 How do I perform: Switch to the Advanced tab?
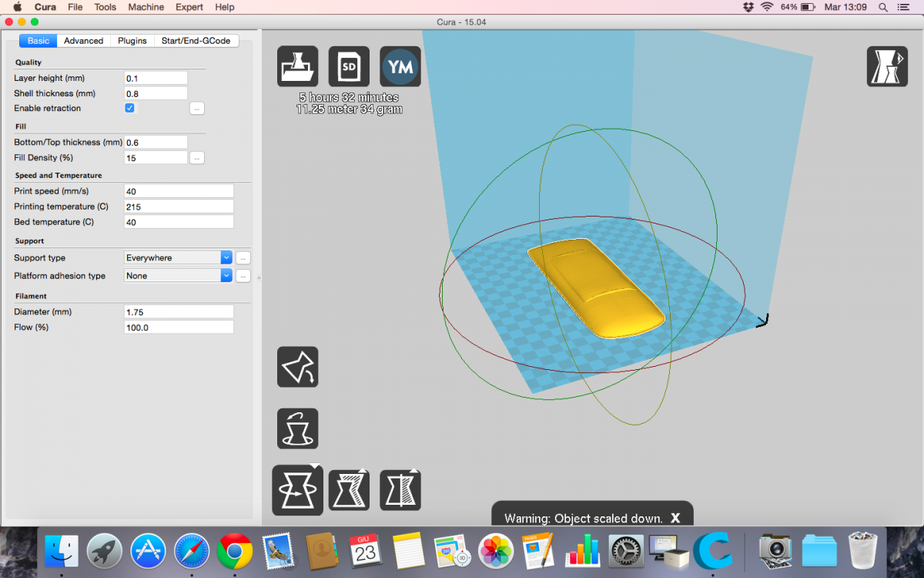[x=83, y=41]
